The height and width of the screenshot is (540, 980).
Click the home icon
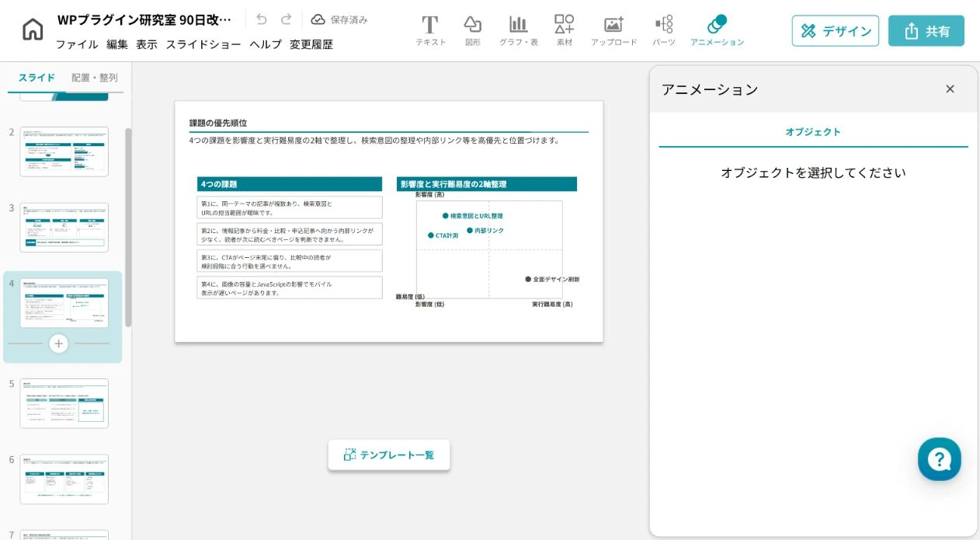(33, 30)
